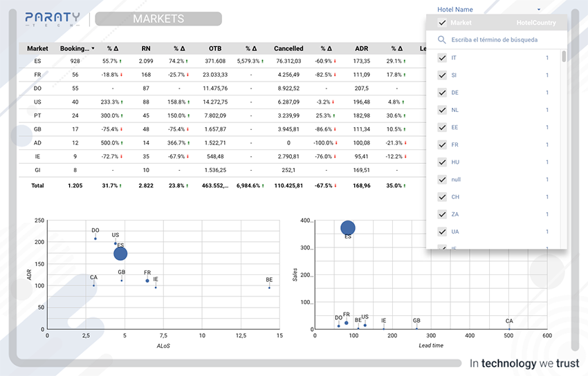Uncheck the DE market checkbox
The width and height of the screenshot is (588, 376).
point(442,93)
